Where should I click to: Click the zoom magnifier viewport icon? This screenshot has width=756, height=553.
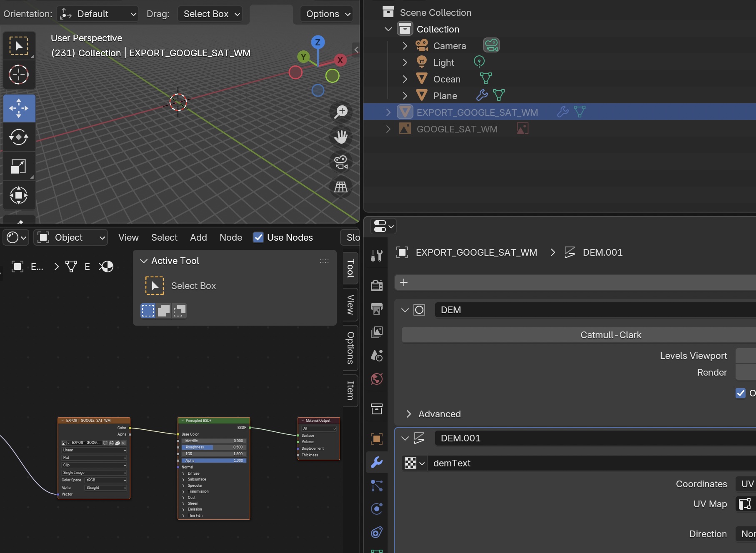[x=341, y=112]
